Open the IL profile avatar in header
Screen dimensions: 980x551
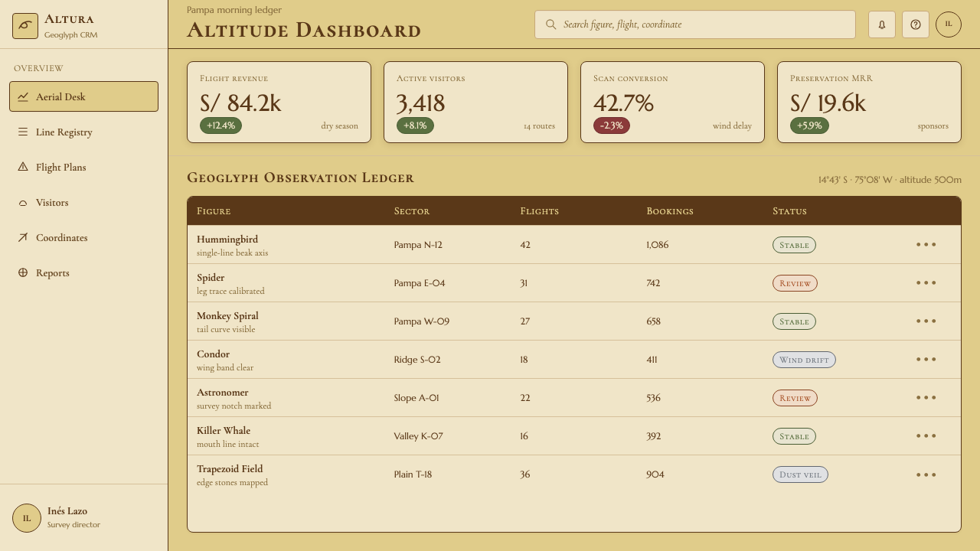tap(949, 24)
